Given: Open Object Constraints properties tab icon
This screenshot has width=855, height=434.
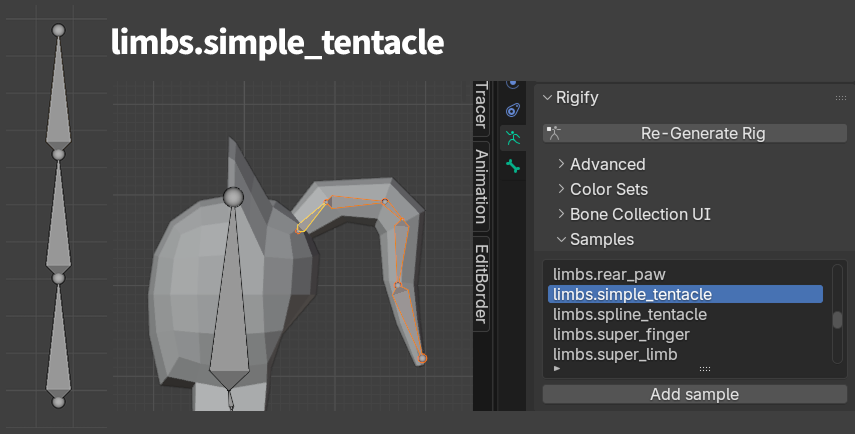Looking at the screenshot, I should [x=513, y=110].
